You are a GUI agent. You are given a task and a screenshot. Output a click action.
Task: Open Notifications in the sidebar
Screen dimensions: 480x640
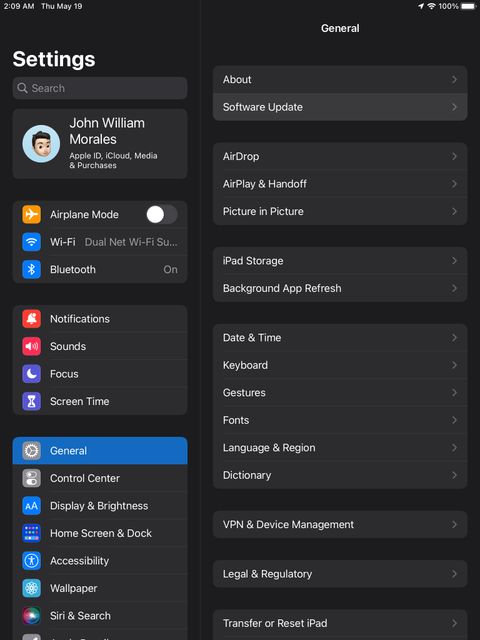point(100,319)
